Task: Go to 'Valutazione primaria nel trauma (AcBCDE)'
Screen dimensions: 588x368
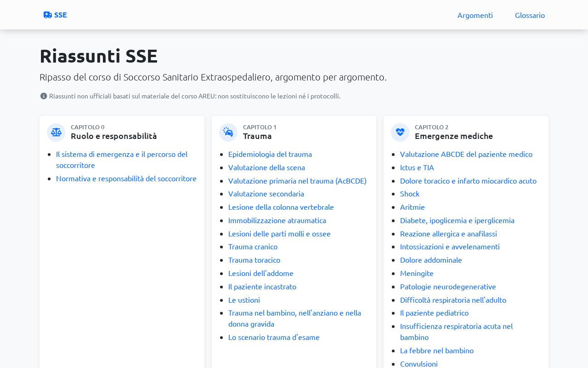Action: pos(297,181)
